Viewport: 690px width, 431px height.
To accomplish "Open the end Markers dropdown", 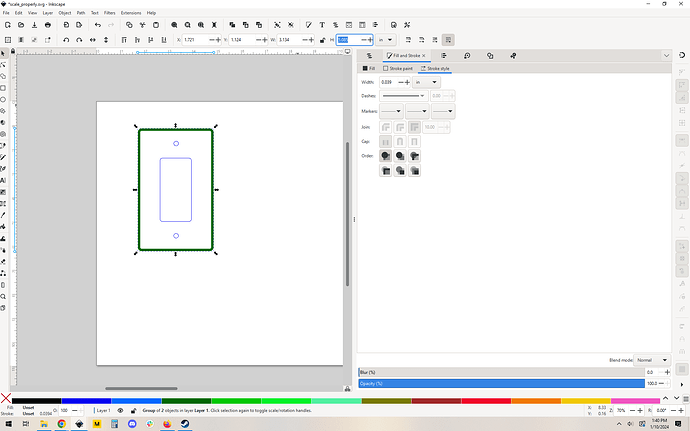I will 443,111.
